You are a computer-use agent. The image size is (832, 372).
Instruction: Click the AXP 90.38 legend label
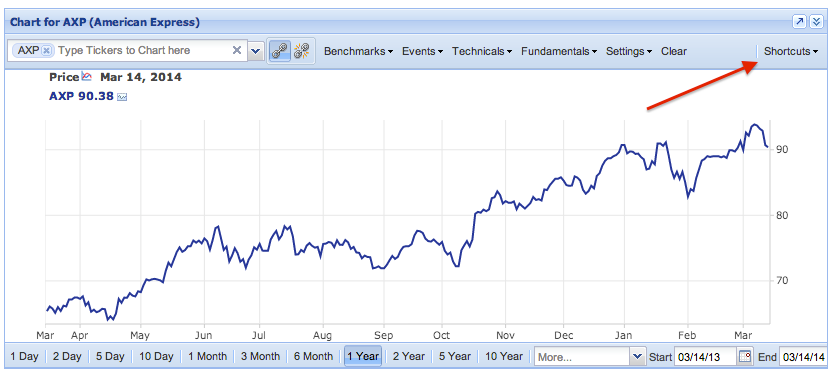[x=81, y=97]
